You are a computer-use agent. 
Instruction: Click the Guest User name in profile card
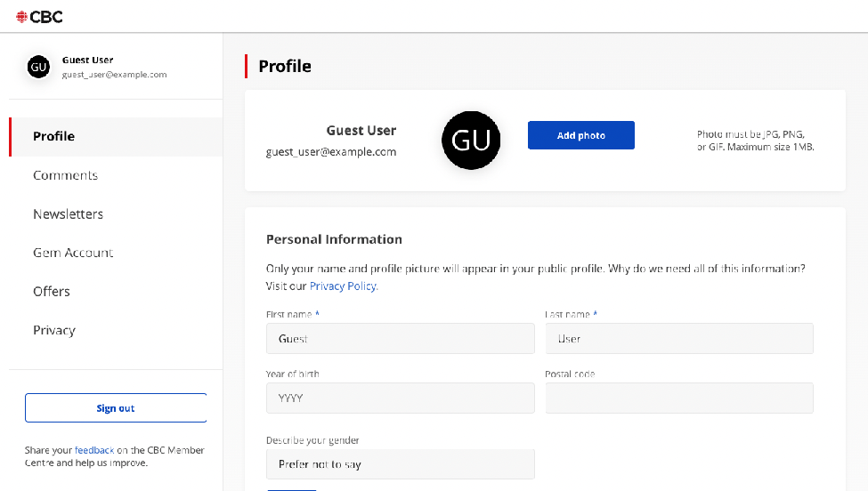point(361,131)
